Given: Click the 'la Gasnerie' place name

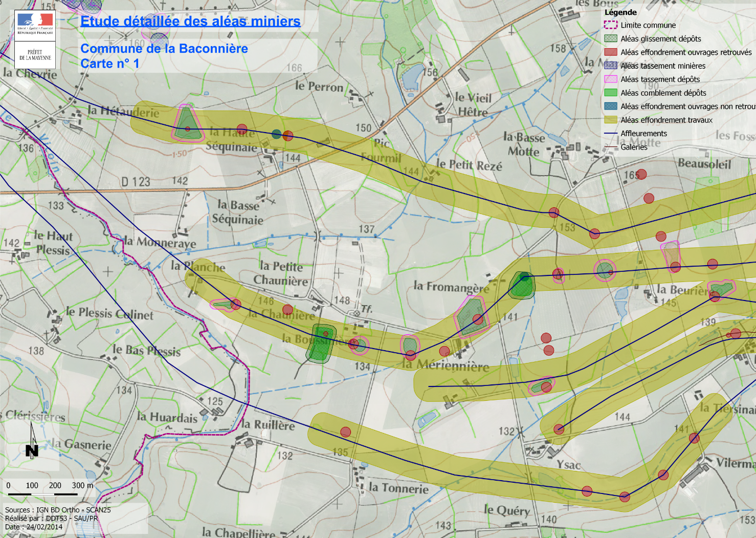Looking at the screenshot, I should point(81,444).
